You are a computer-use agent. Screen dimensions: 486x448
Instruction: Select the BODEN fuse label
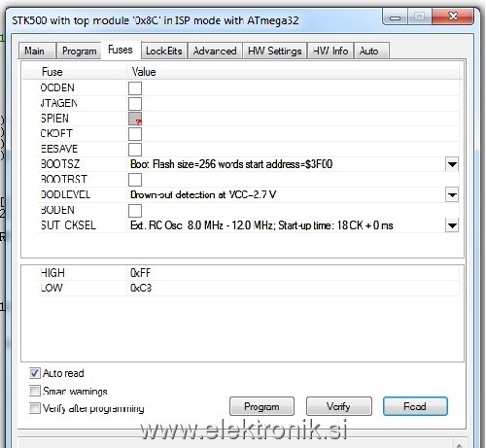pos(57,210)
